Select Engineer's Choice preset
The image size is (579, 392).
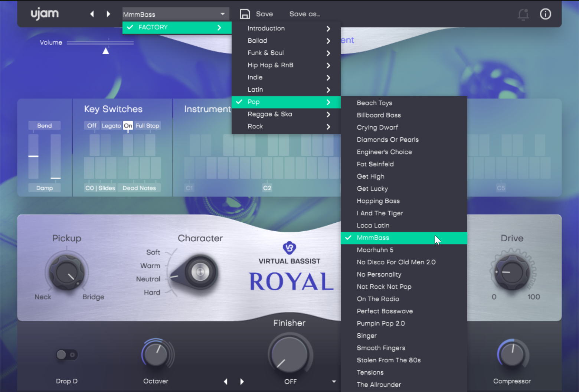(404, 152)
